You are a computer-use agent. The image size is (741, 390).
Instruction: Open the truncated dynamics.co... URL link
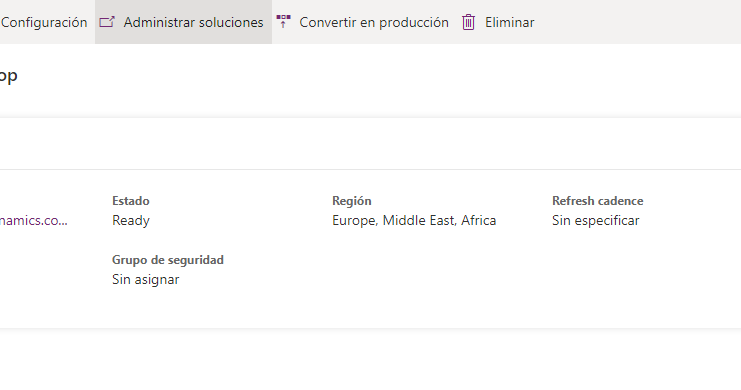pyautogui.click(x=34, y=220)
